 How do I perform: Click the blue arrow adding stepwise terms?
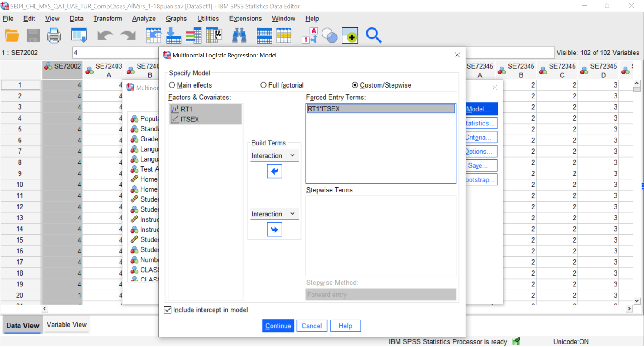274,229
